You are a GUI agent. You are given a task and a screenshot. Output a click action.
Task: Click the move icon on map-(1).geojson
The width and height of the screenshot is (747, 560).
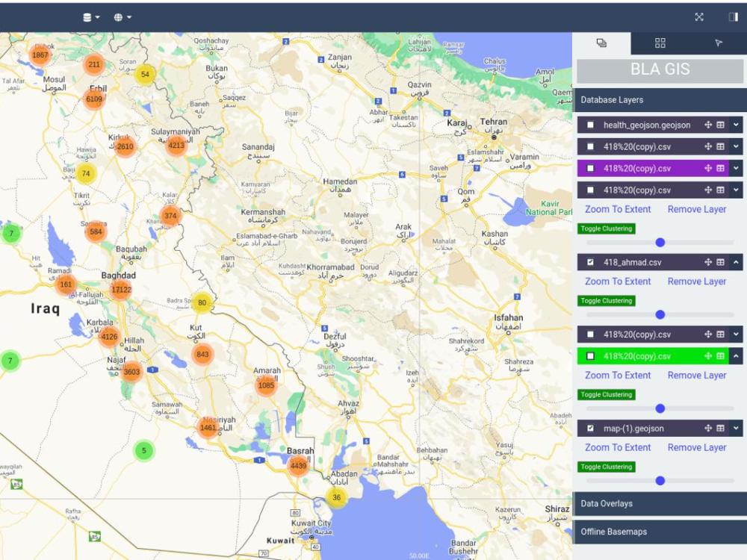coord(708,428)
